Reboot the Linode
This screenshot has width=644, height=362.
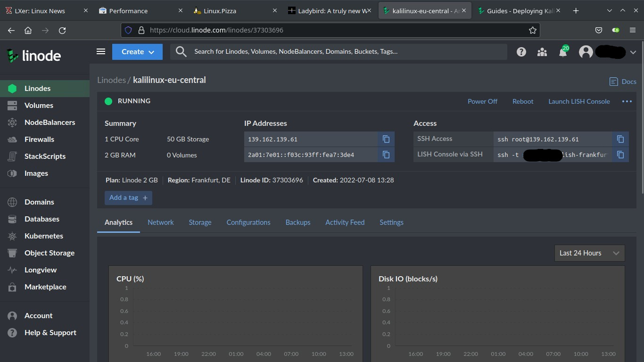coord(523,101)
